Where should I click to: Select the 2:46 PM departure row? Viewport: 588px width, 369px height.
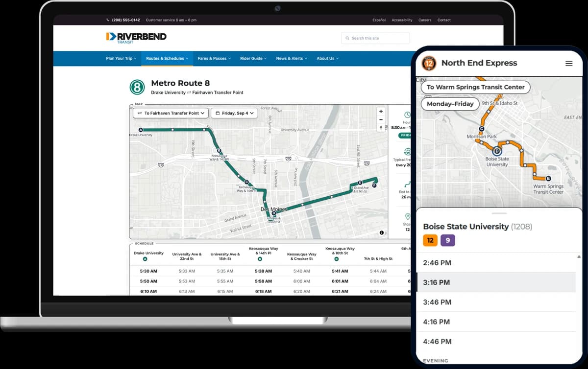pos(496,263)
